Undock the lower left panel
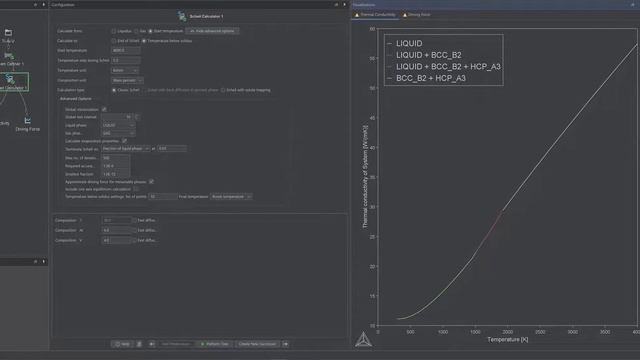Viewport: 640px width, 360px height. (36, 261)
